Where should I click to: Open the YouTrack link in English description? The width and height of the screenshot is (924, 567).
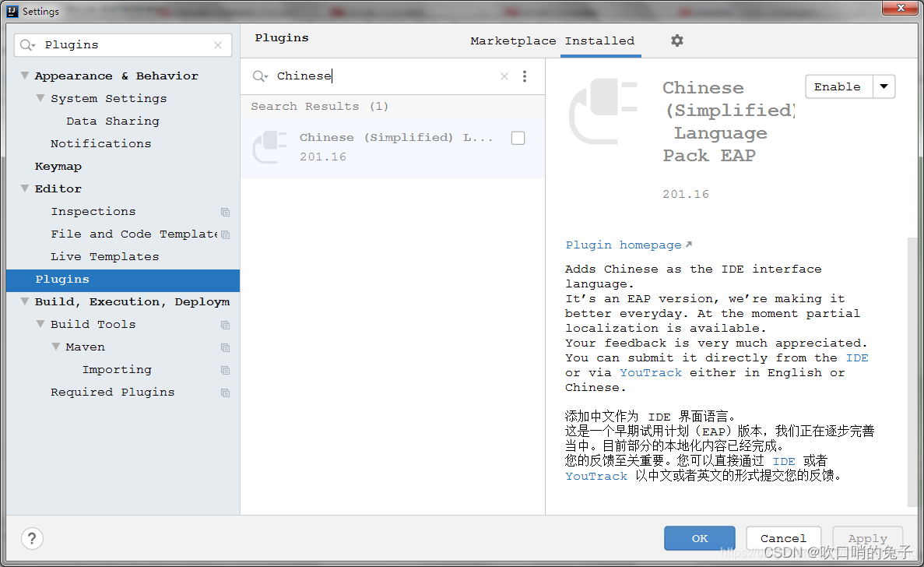pyautogui.click(x=651, y=372)
